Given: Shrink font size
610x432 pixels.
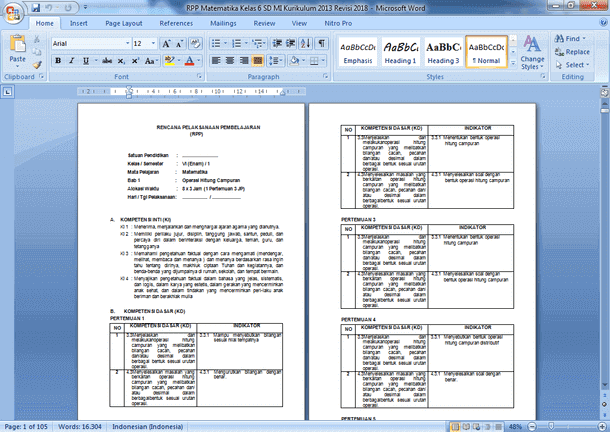Looking at the screenshot, I should coord(179,44).
